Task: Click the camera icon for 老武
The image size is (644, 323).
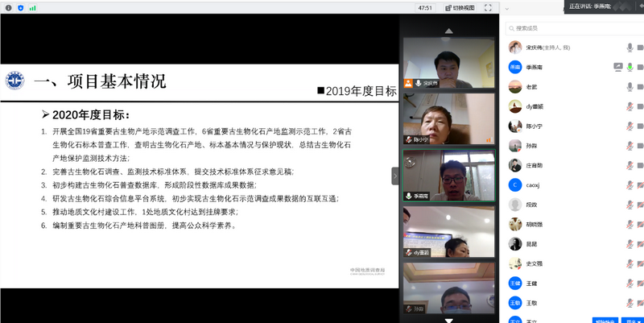Action: (x=639, y=87)
